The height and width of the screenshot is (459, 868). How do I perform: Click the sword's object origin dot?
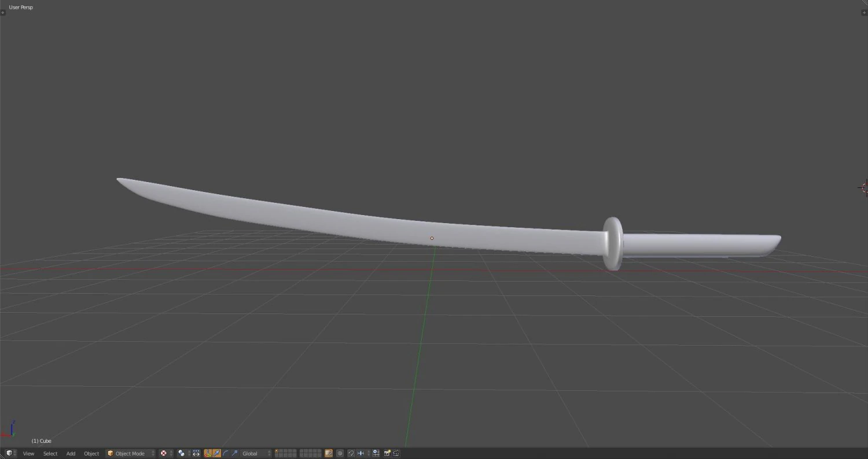click(432, 238)
